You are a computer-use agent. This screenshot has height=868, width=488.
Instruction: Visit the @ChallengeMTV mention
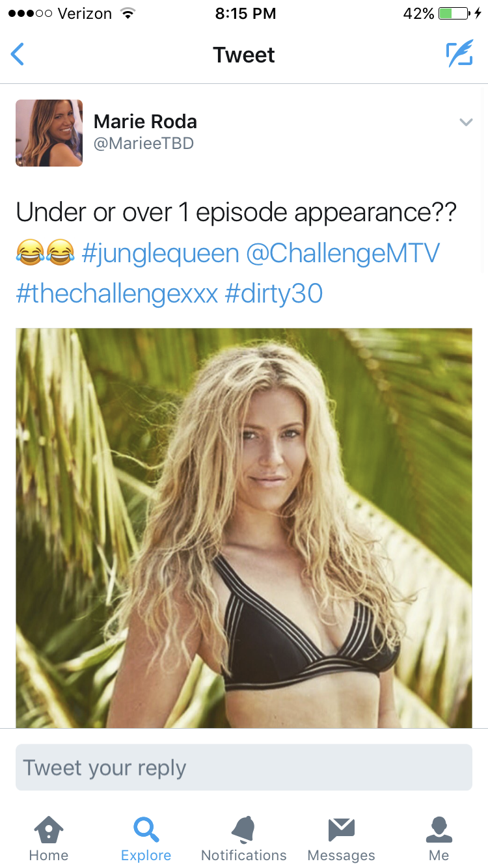(343, 253)
